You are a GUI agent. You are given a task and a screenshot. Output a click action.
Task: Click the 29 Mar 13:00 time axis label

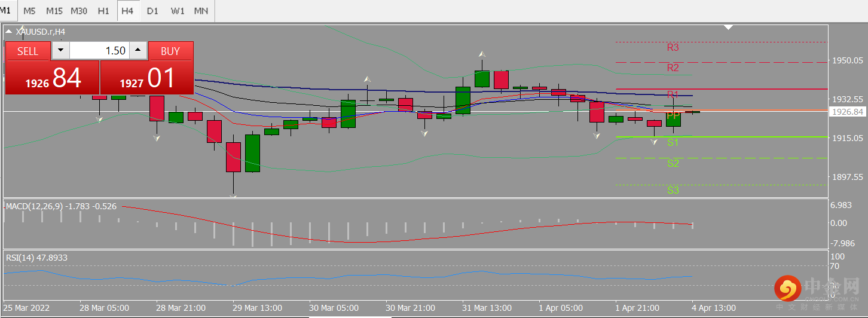click(257, 308)
